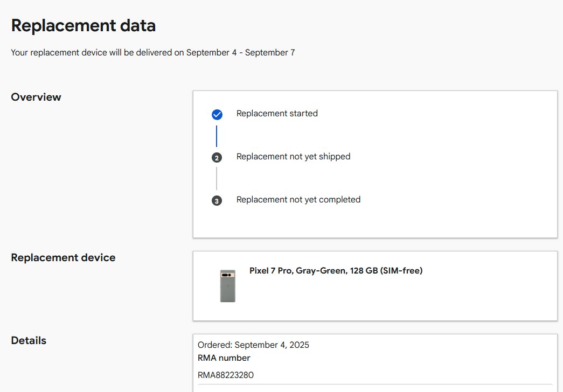The height and width of the screenshot is (392, 563).
Task: Click the "Replacement data" page heading
Action: coord(84,26)
